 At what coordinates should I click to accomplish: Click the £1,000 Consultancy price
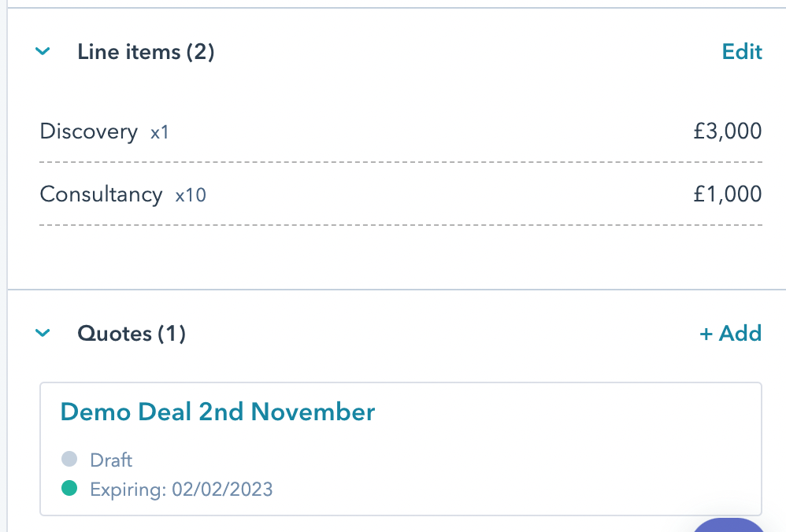[x=729, y=194]
